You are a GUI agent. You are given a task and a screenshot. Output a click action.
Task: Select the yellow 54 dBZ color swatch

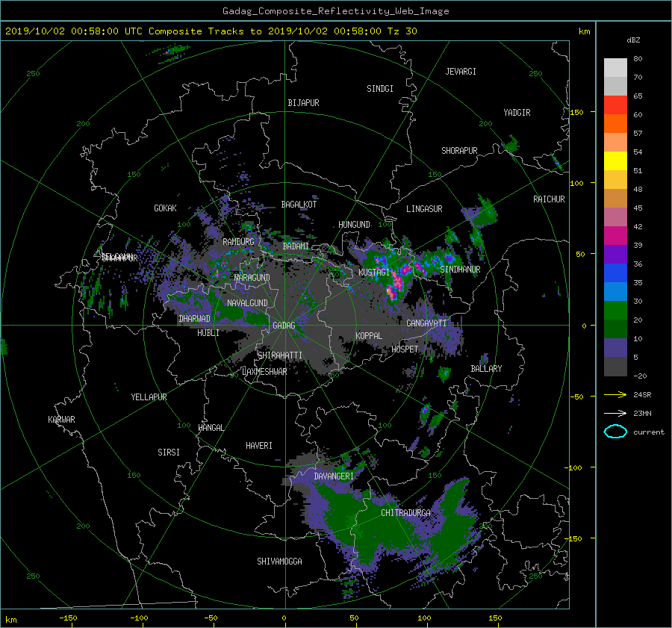pyautogui.click(x=615, y=161)
